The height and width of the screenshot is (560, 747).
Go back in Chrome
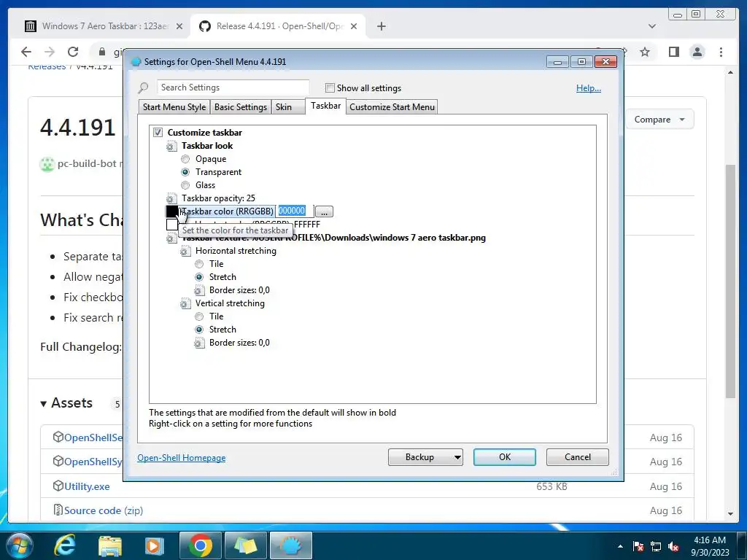pyautogui.click(x=26, y=52)
